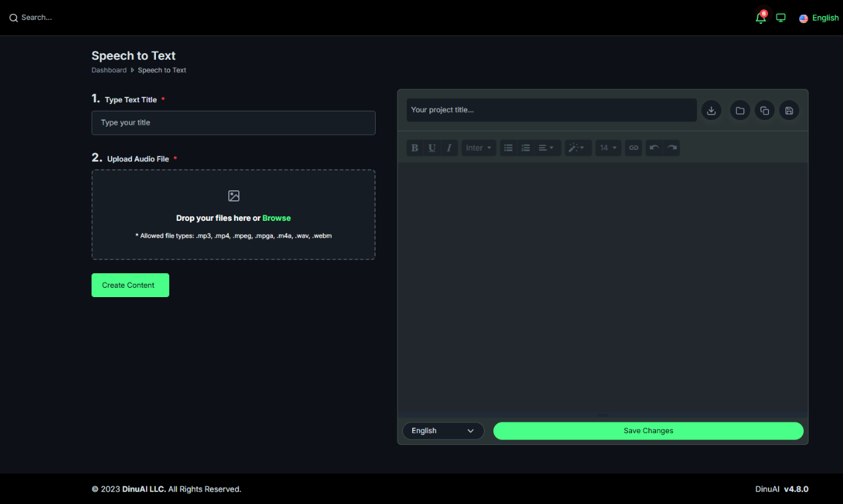The height and width of the screenshot is (504, 843).
Task: Redo the last edit
Action: point(671,147)
